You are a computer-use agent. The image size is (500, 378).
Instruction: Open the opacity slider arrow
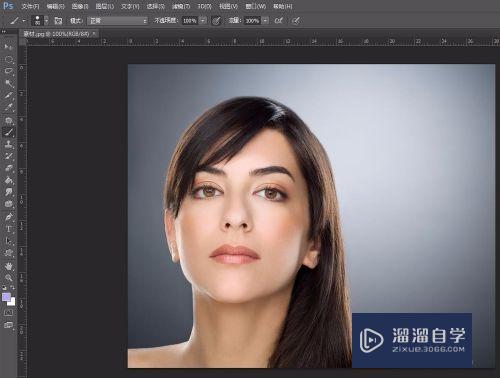203,21
